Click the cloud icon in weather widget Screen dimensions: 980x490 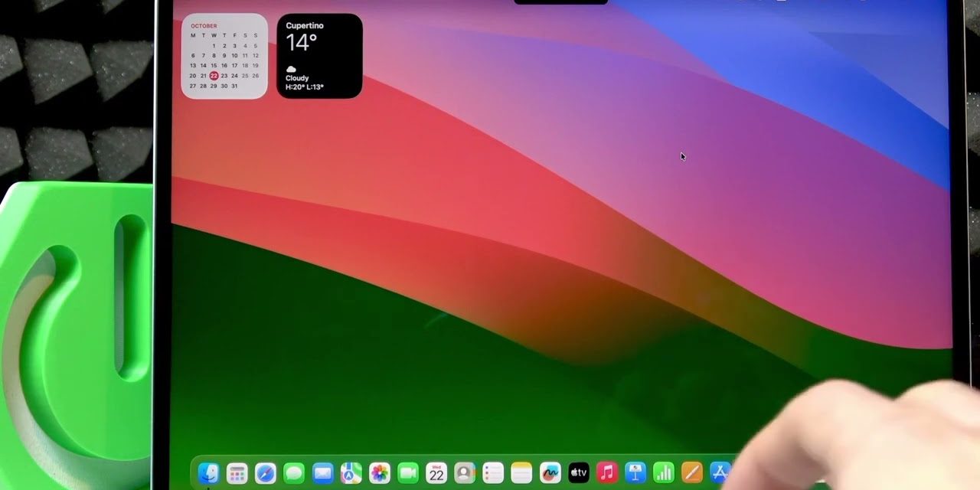pos(291,70)
